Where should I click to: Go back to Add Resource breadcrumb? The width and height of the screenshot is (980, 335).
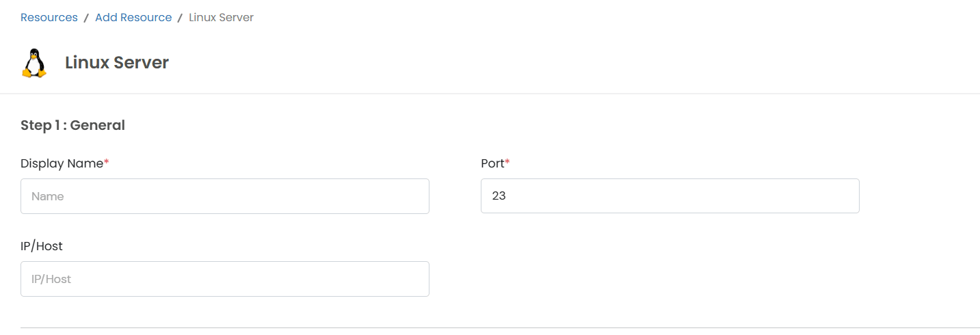[133, 18]
